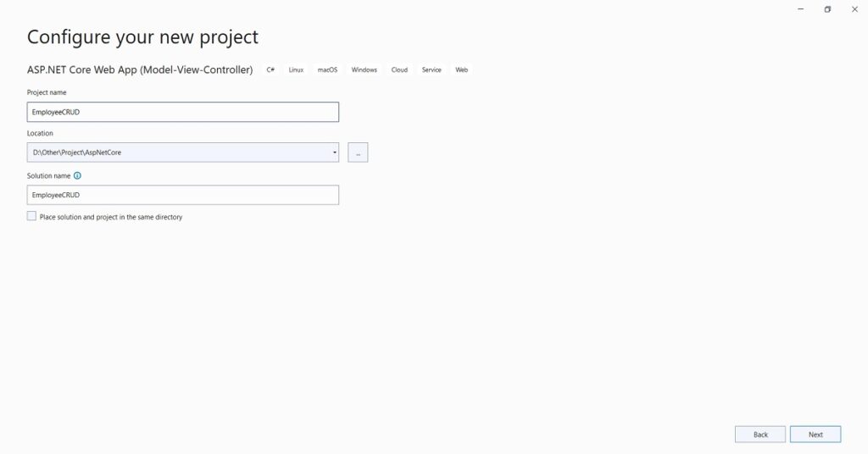868x454 pixels.
Task: Click into the Solution name text field
Action: (x=183, y=195)
